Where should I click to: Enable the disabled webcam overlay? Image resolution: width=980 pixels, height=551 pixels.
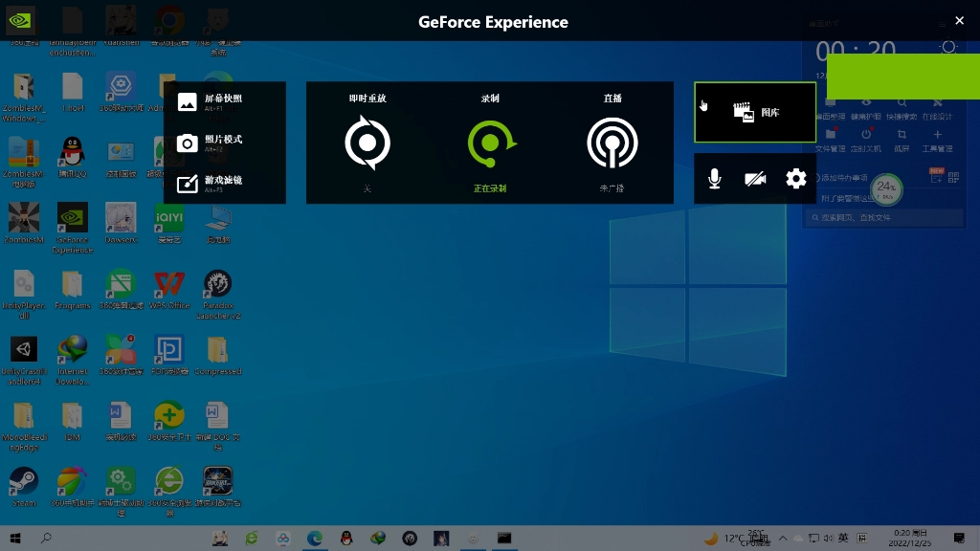pos(755,178)
